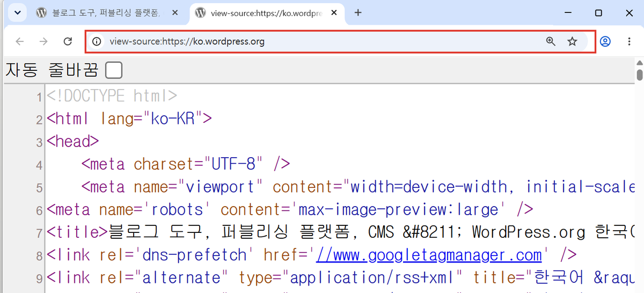Click the meta name='robots' line

(290, 209)
